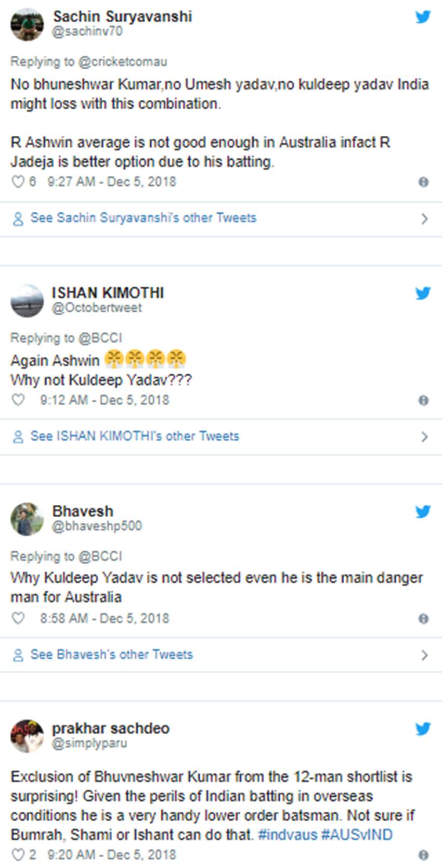Image resolution: width=442 pixels, height=868 pixels.
Task: Expand Sachin Suryavanshi's other Tweets chevron
Action: pos(424,219)
